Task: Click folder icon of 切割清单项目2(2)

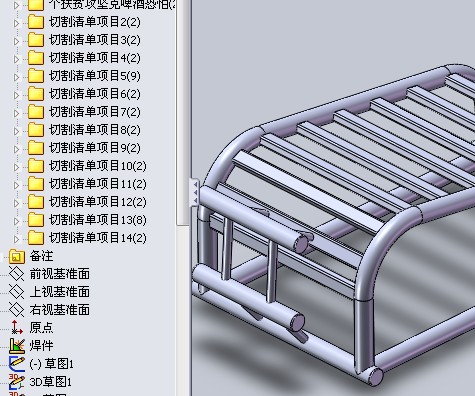Action: point(36,22)
